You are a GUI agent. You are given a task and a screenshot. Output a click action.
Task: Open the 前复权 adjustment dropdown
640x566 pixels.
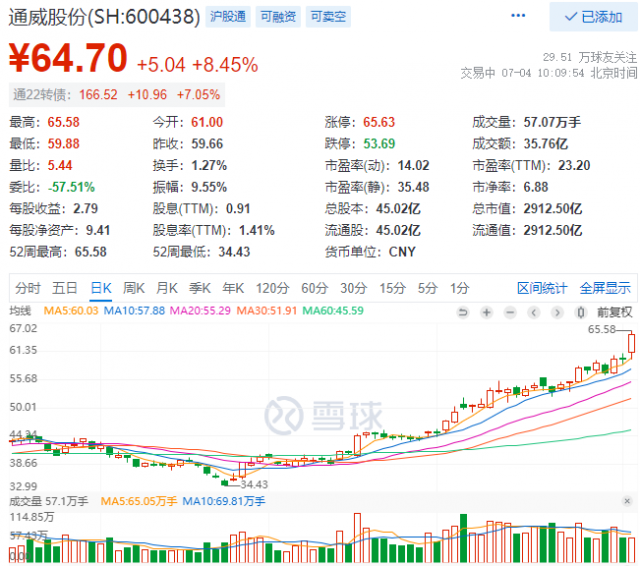pos(612,312)
